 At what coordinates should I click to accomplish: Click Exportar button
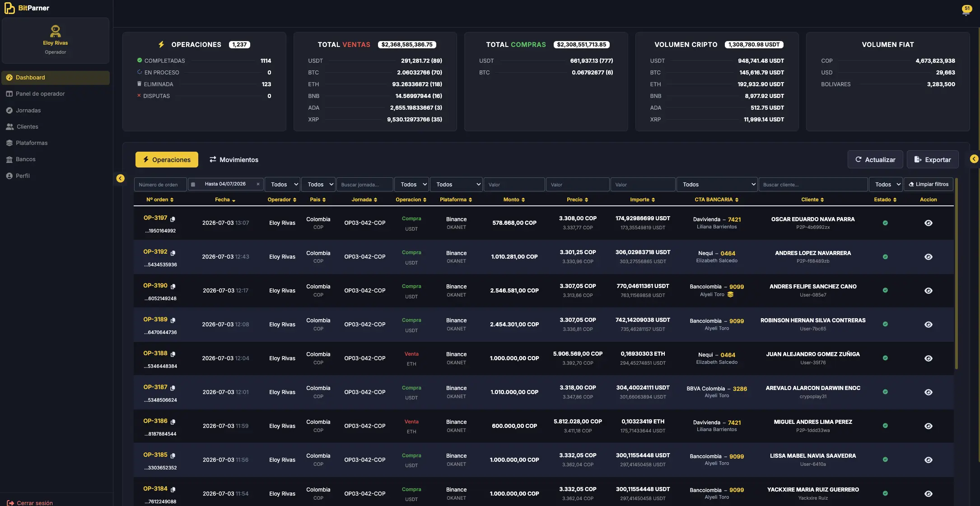coord(933,160)
